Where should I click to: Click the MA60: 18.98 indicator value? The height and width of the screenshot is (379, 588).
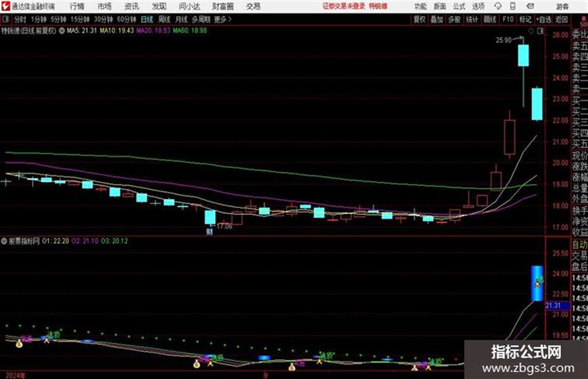tap(190, 30)
